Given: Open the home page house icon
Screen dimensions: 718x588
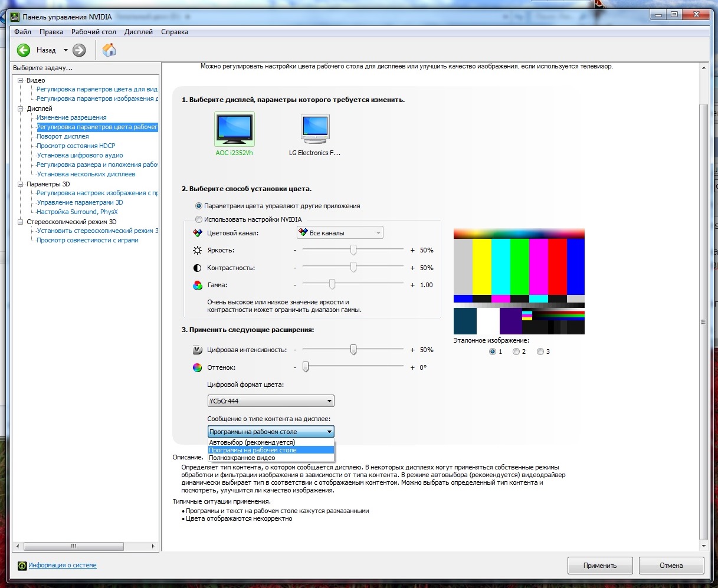Looking at the screenshot, I should pos(109,50).
